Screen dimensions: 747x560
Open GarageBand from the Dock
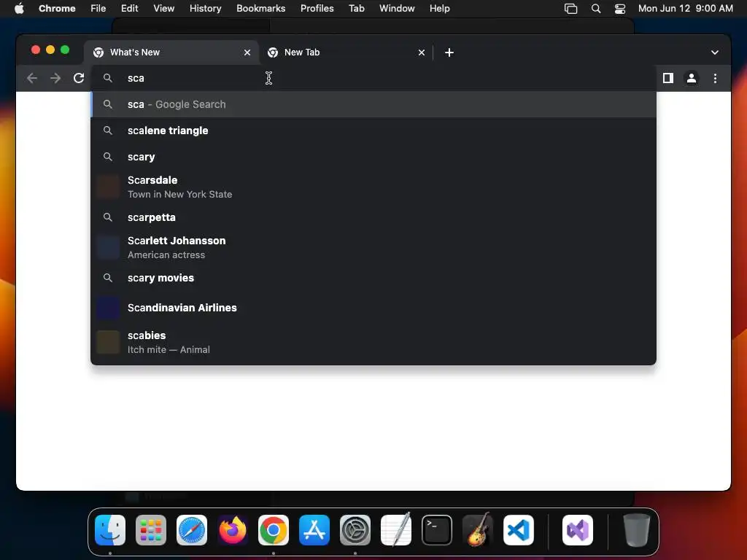[478, 529]
